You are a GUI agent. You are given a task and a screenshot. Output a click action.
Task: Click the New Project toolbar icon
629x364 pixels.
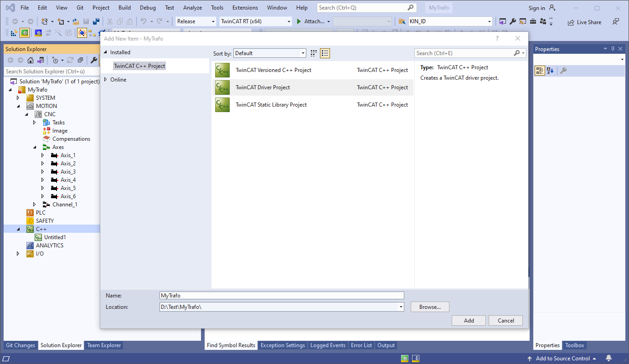[x=45, y=21]
